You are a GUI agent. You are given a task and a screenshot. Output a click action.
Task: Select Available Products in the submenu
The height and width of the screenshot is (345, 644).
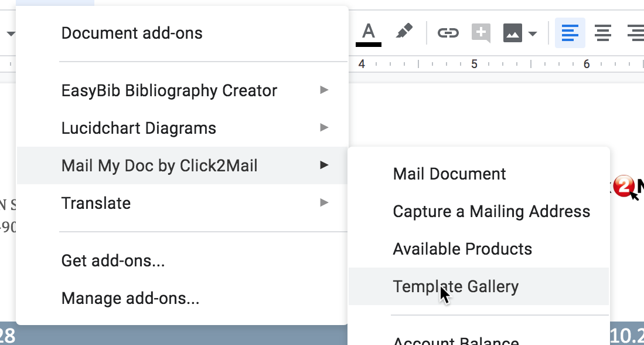479,249
